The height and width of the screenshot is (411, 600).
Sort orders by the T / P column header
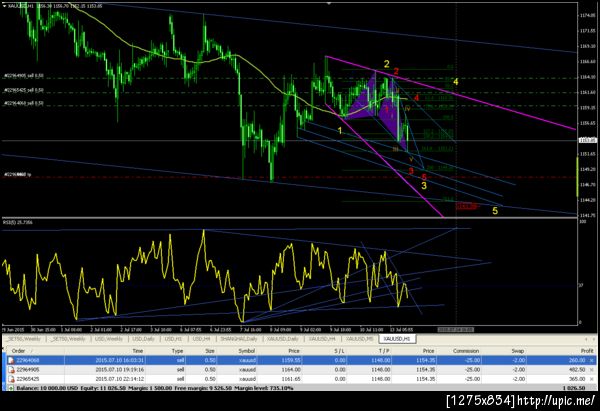384,351
